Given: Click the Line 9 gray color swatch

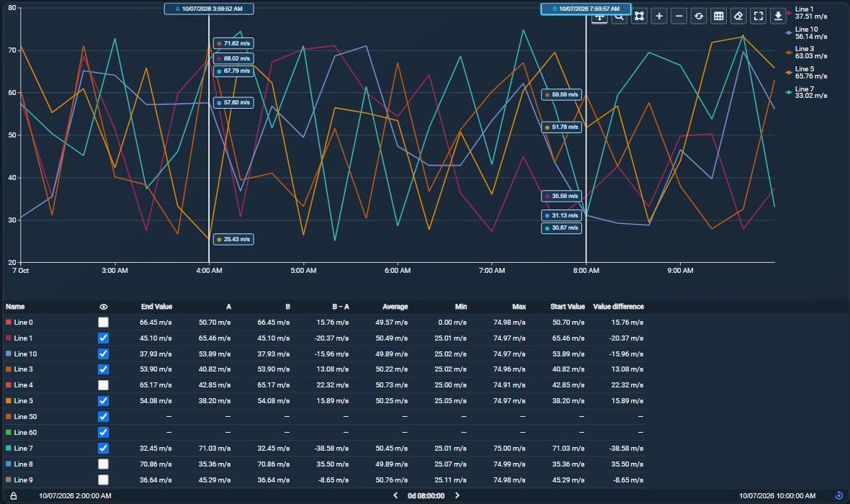Looking at the screenshot, I should [8, 480].
